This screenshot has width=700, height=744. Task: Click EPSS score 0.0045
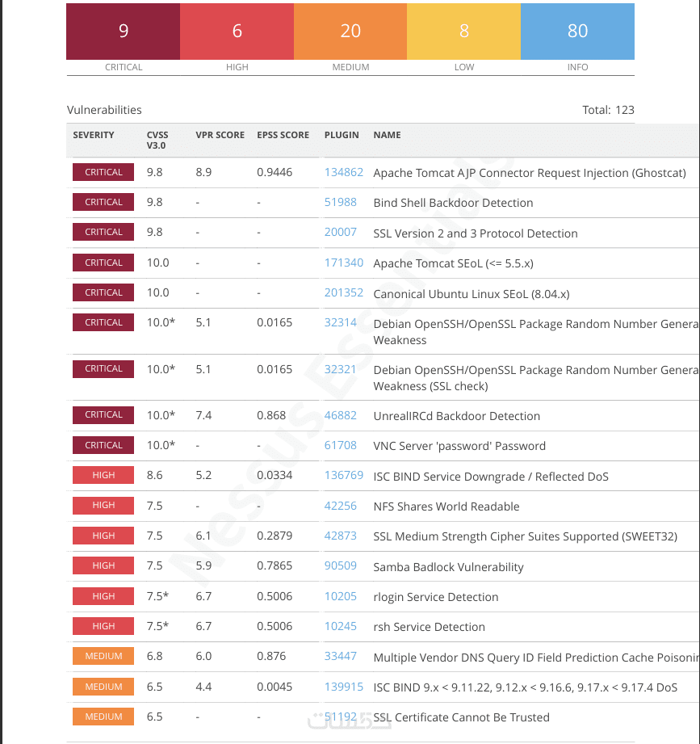275,687
